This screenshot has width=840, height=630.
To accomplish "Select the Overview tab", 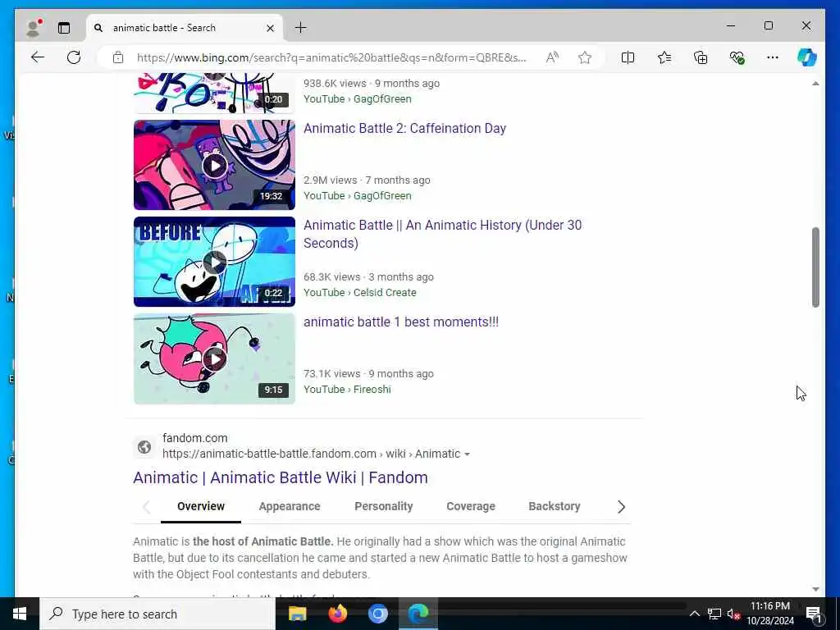I will click(x=201, y=506).
